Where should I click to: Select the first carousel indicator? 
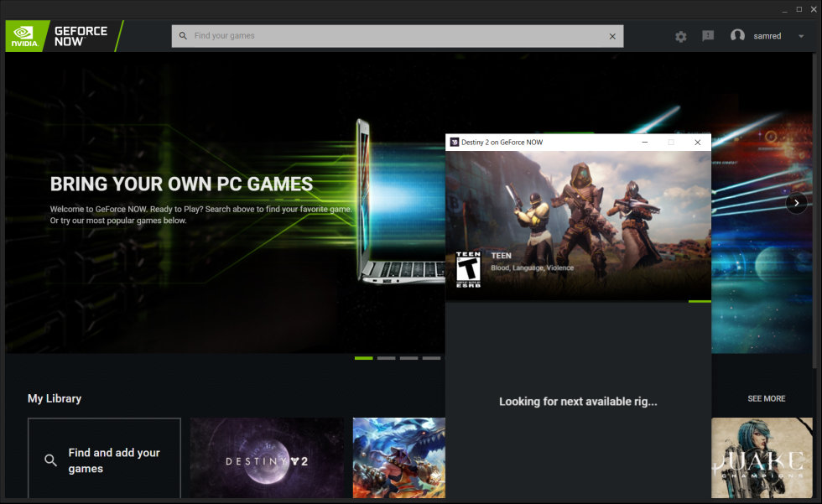[x=363, y=358]
